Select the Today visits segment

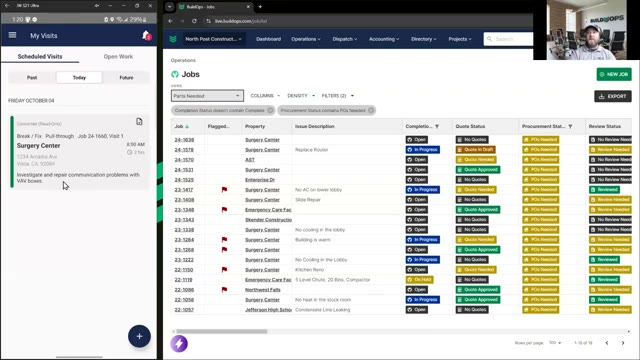coord(79,78)
